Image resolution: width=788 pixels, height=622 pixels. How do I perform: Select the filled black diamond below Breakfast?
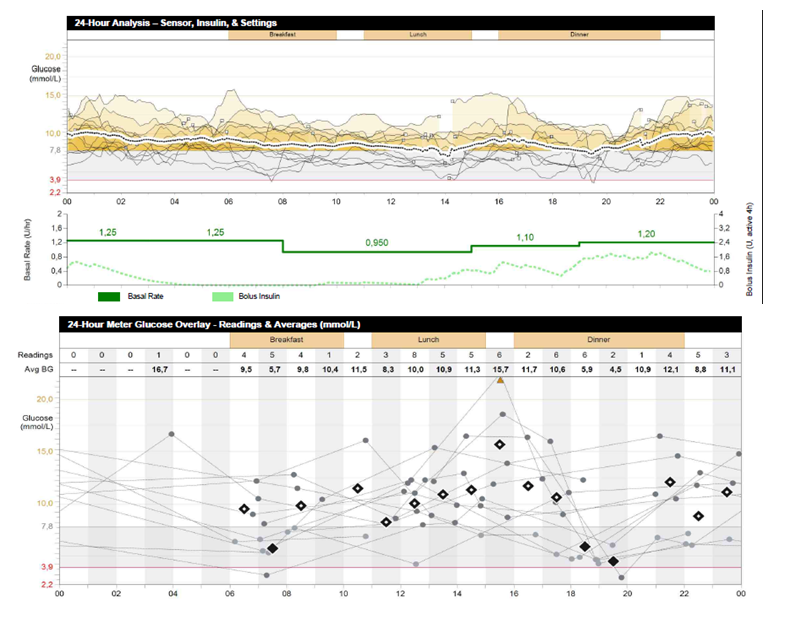point(272,548)
